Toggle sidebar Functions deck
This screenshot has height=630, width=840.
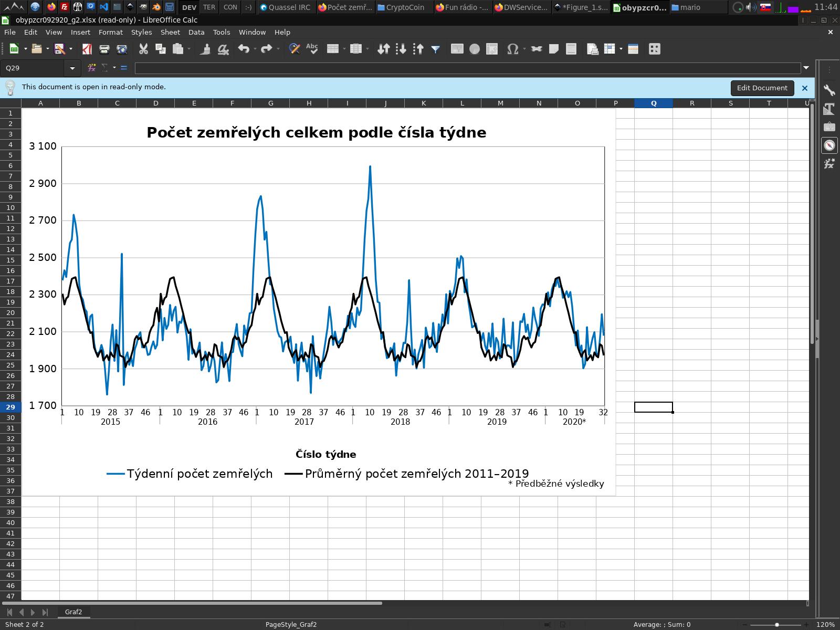pos(829,163)
